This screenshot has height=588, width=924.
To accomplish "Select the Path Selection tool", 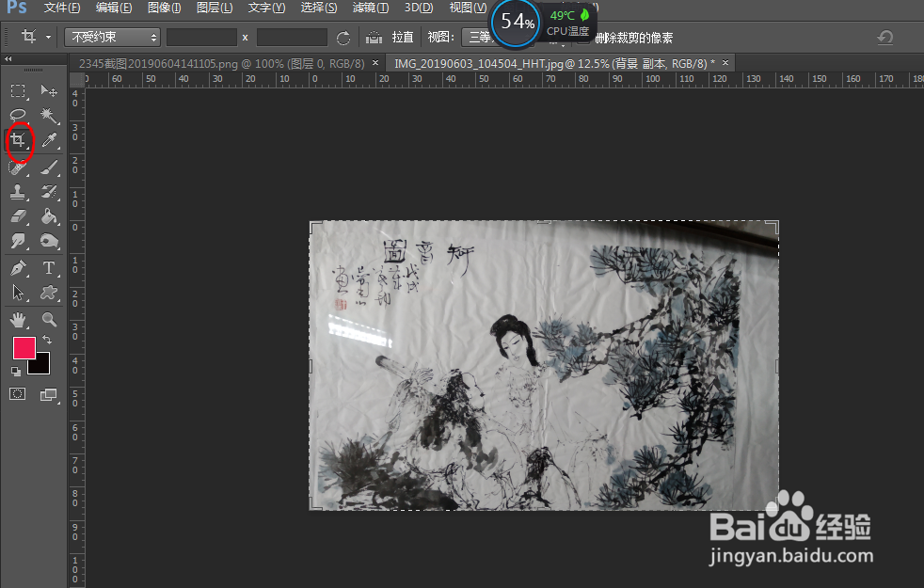I will 18,293.
